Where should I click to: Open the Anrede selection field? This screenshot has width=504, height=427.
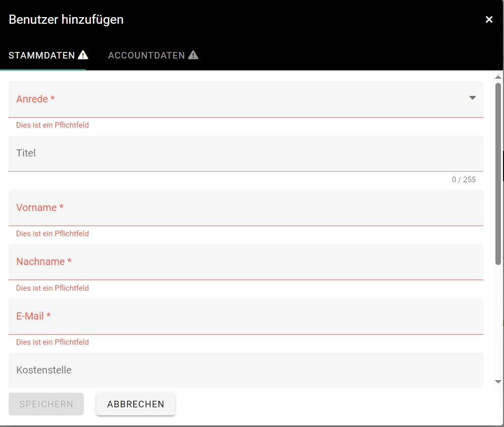coord(237,99)
